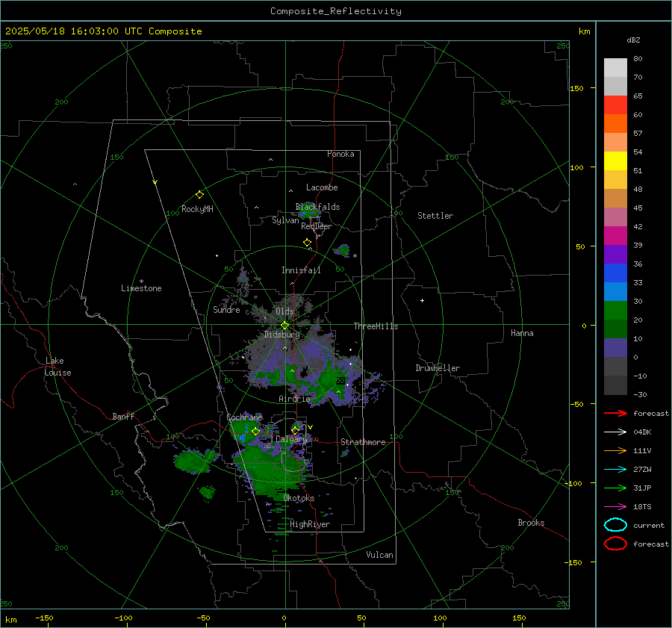Click the Hanna city label

(x=522, y=333)
